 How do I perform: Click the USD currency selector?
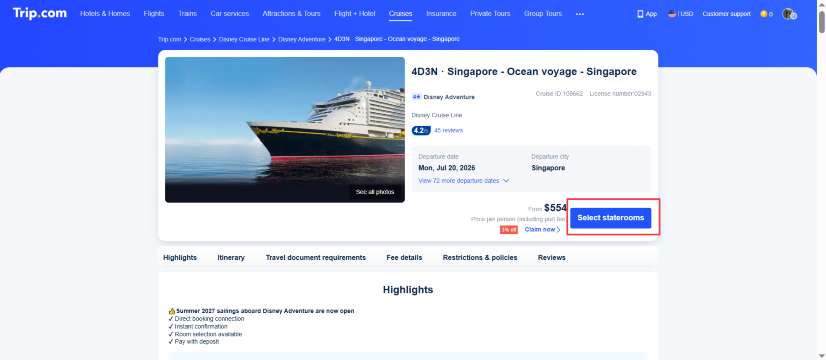tap(686, 14)
